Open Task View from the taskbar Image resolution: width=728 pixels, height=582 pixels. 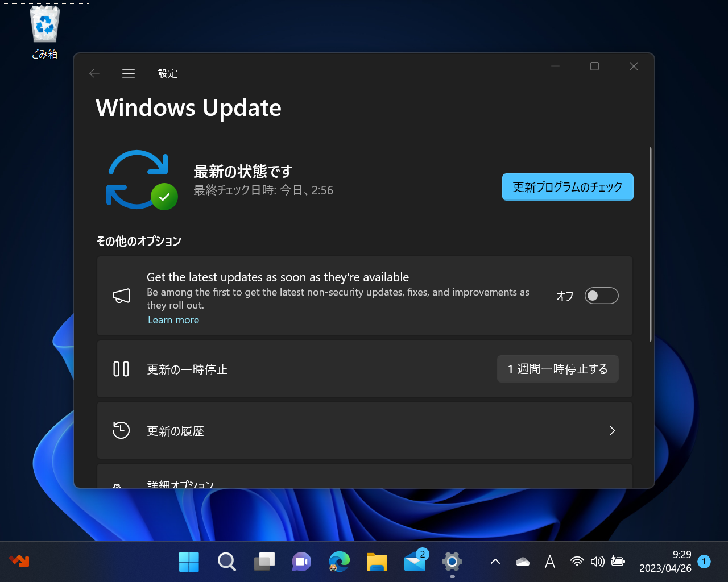(x=264, y=562)
